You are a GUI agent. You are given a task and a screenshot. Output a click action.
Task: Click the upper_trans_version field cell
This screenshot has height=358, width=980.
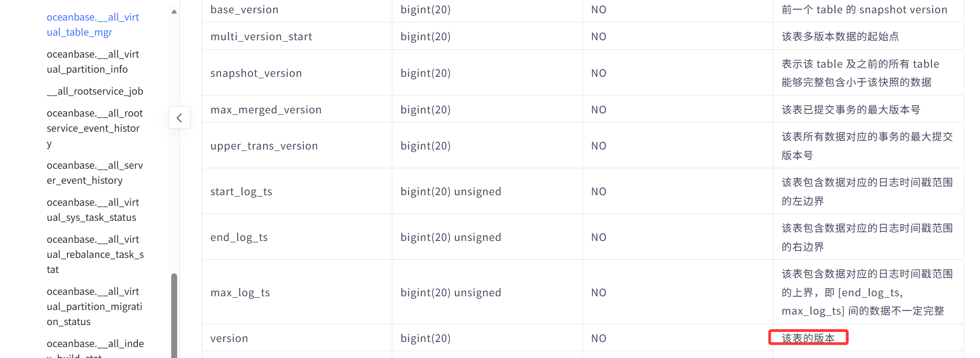[x=264, y=146]
